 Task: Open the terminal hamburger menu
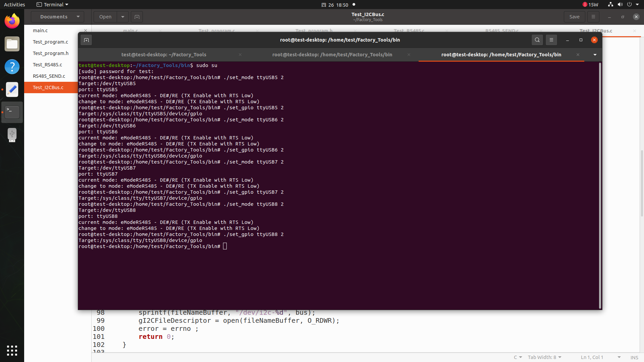coord(551,40)
